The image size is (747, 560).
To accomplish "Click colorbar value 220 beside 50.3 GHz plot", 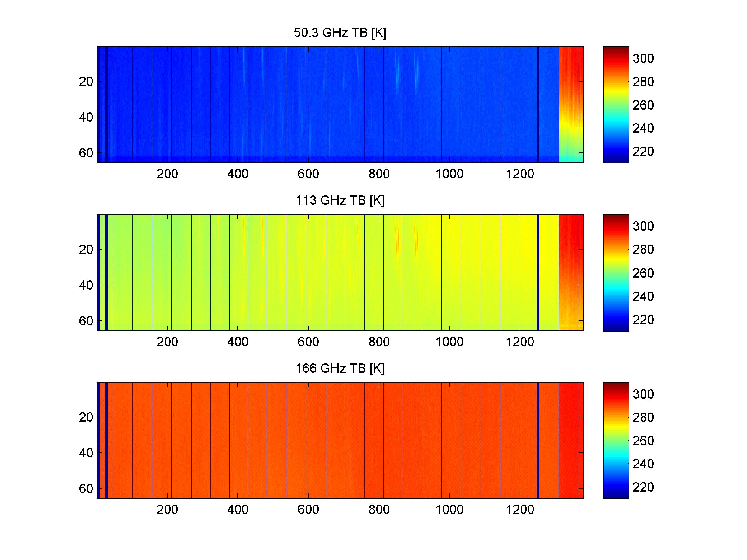I will click(643, 152).
